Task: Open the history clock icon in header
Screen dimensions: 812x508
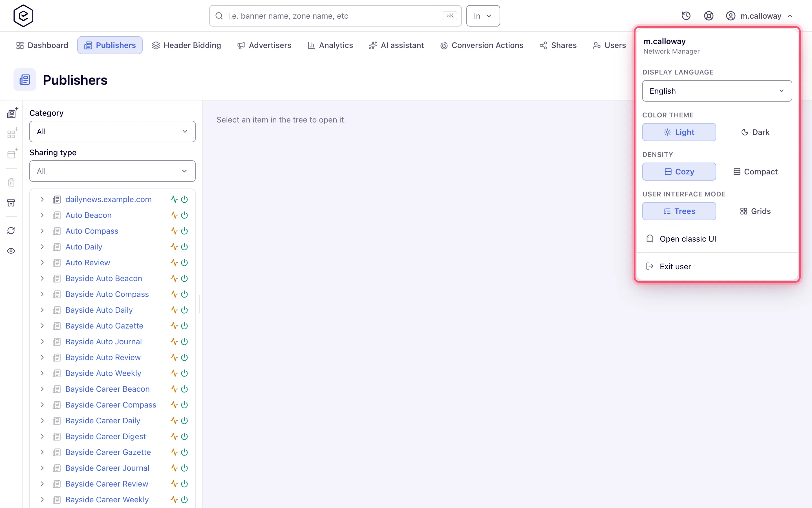Action: point(686,16)
